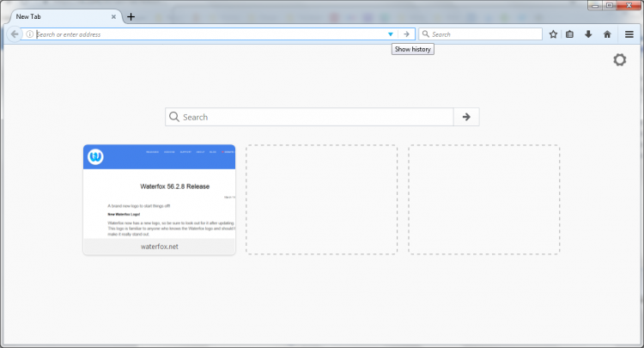Click the waterfox.net tile label
This screenshot has width=644, height=348.
(x=160, y=247)
